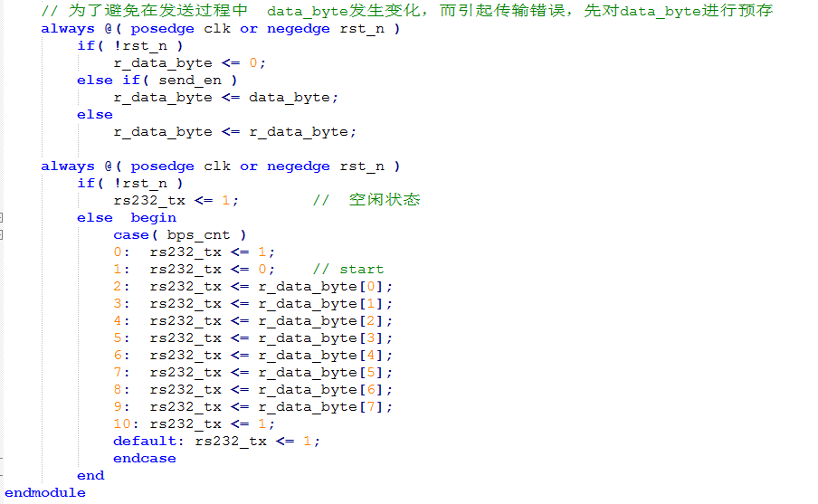This screenshot has width=818, height=504.
Task: Click the 空闲状态 idle-state comment
Action: (385, 200)
